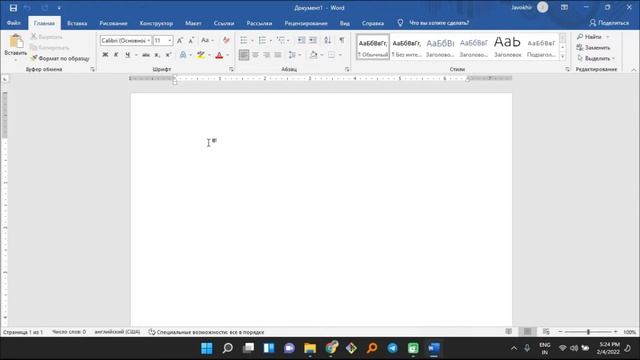Viewport: 640px width, 360px height.
Task: Decrease font size with the smaller A icon
Action: (191, 40)
